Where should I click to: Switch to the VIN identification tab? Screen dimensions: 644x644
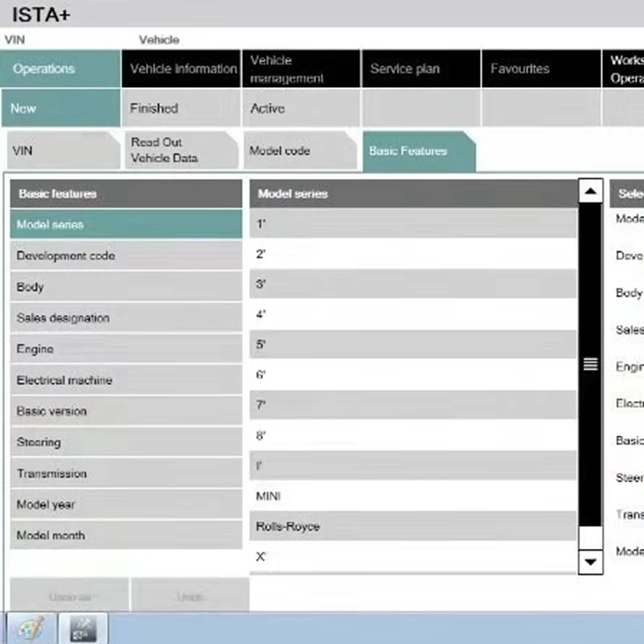[x=64, y=151]
